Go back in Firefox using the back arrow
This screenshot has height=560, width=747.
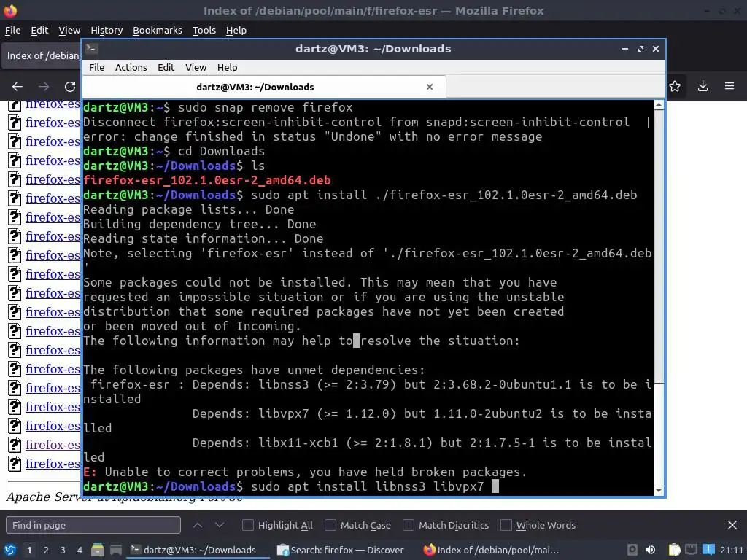[x=18, y=87]
